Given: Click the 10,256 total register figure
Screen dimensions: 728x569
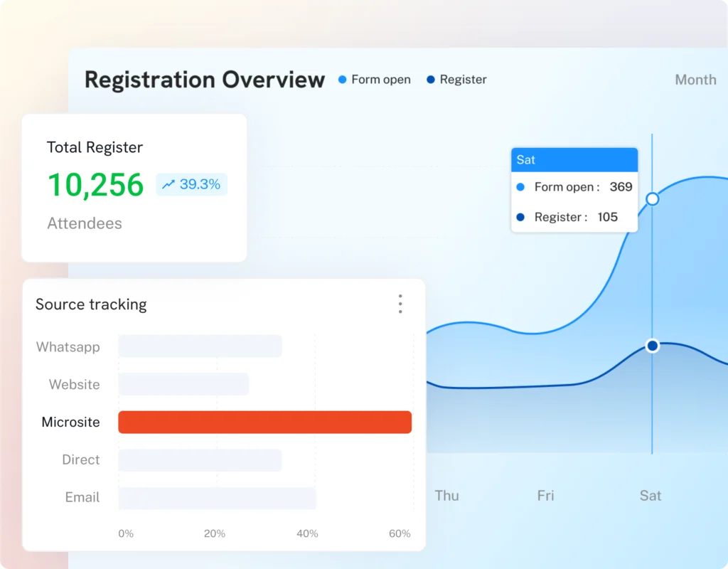Looking at the screenshot, I should [96, 185].
